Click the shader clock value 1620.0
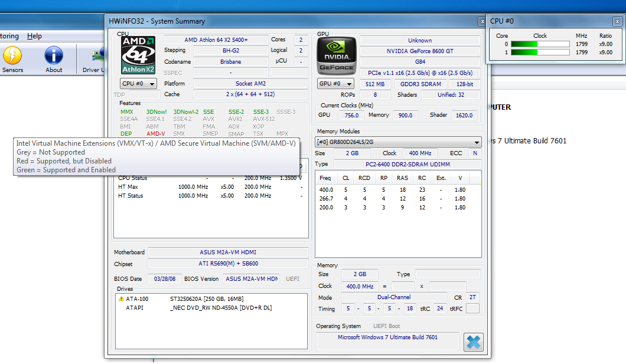626x364 pixels. tap(464, 115)
